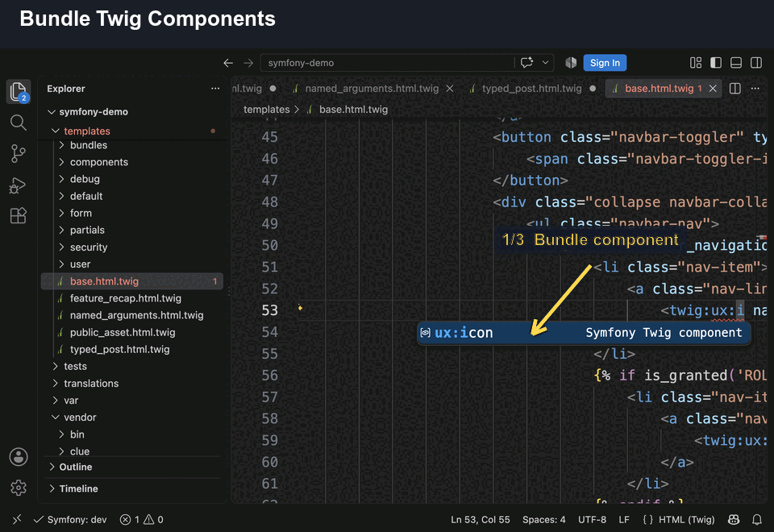
Task: Open the Accounts menu icon
Action: coord(19,457)
